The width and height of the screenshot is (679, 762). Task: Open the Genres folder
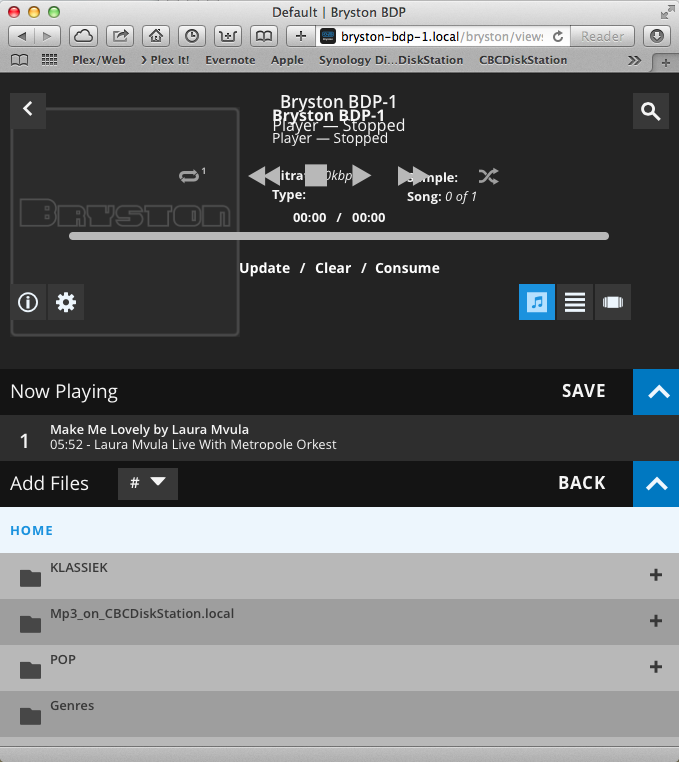(339, 714)
